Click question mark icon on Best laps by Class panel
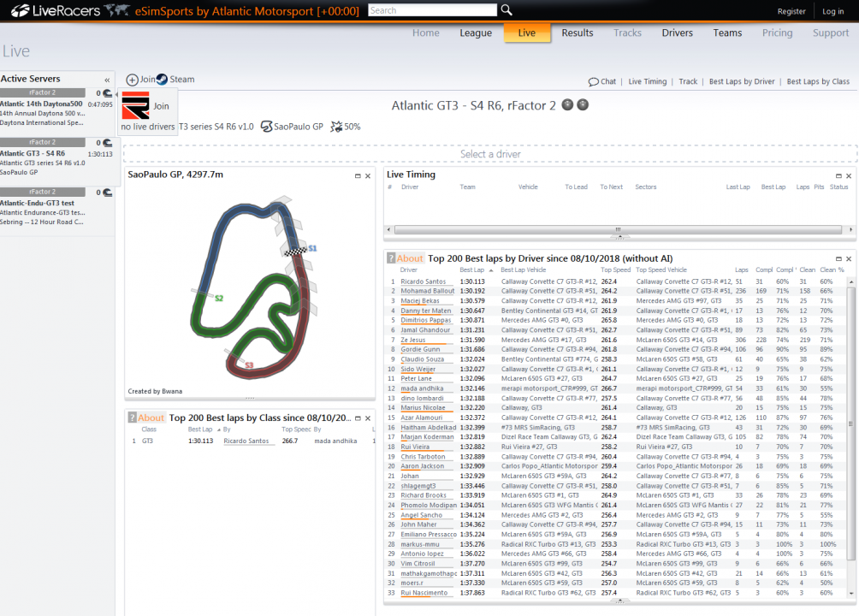859x616 pixels. pyautogui.click(x=132, y=418)
